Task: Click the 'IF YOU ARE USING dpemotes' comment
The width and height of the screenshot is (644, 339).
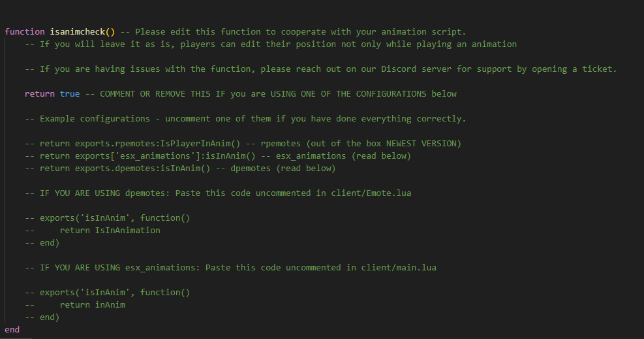Action: 218,193
